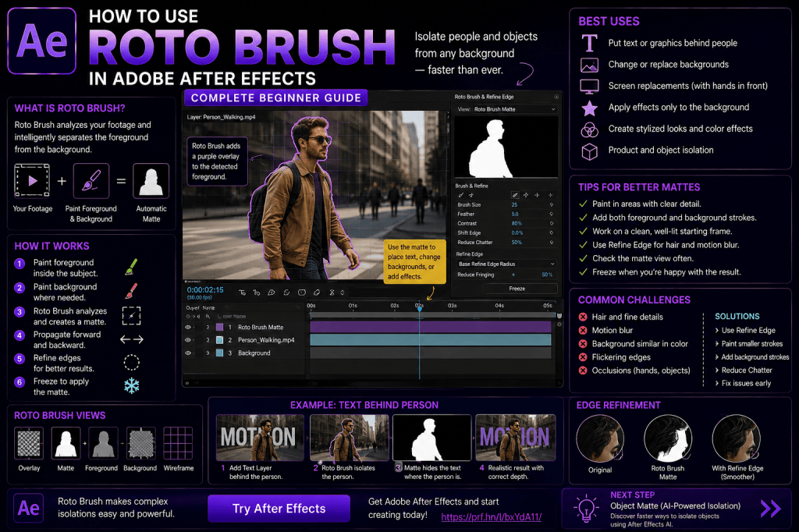This screenshot has height=532, width=799.
Task: Click the double chevron arrows in Next Step box
Action: 770,509
